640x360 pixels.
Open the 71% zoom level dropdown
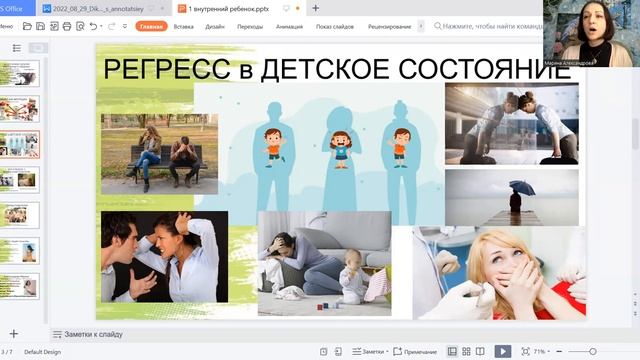pos(542,351)
